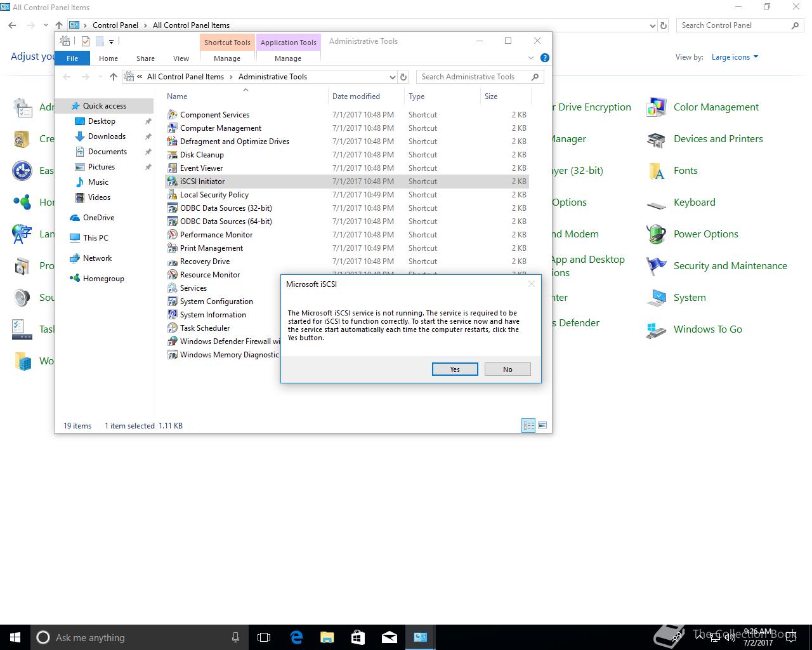Select Windows Memory Diagnostic icon
The width and height of the screenshot is (812, 650).
coord(172,355)
